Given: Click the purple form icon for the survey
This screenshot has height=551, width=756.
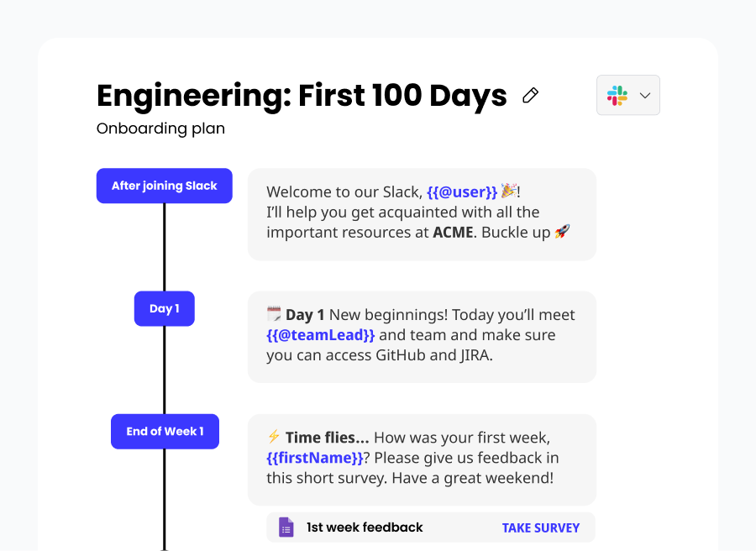Looking at the screenshot, I should click(x=286, y=527).
